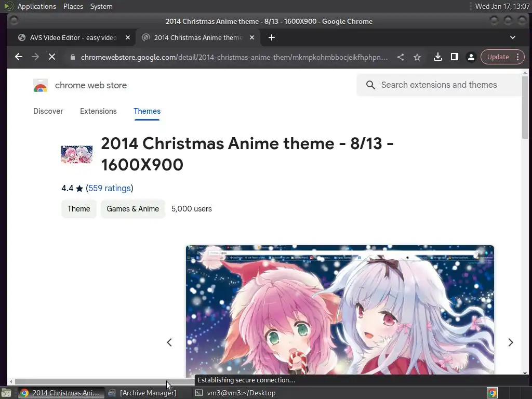The image size is (532, 399).
Task: Open the Places menu
Action: point(73,6)
